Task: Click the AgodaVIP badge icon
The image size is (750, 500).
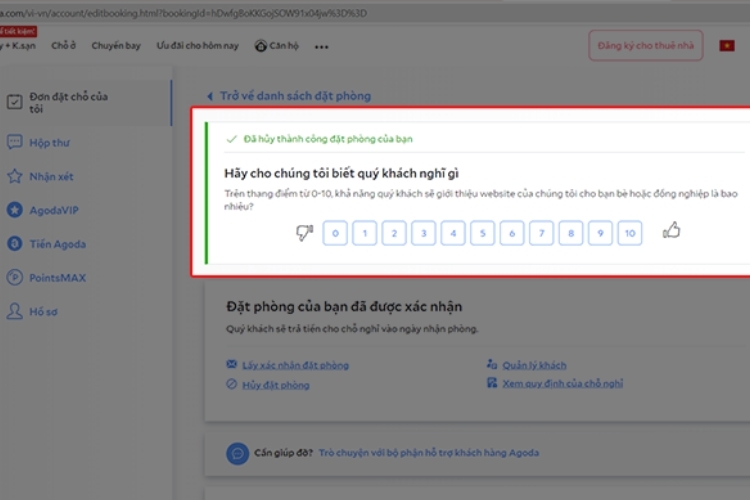Action: pos(14,210)
